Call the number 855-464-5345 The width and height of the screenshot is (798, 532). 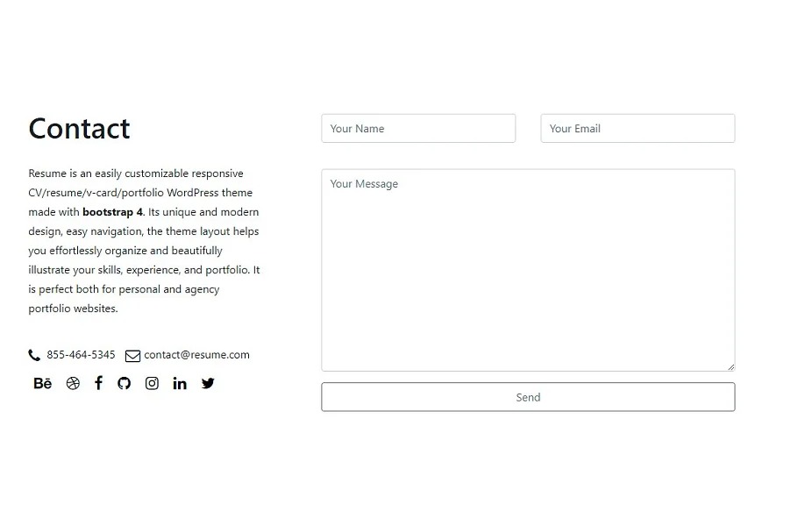tap(81, 355)
